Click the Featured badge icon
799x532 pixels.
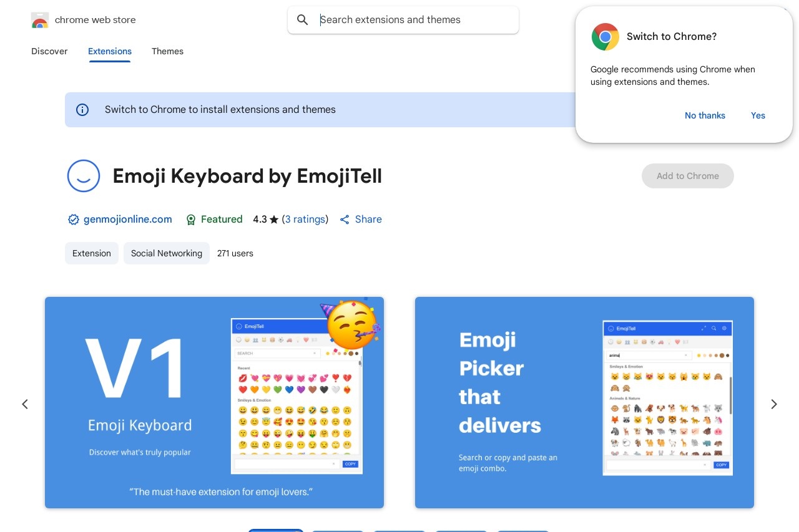tap(191, 220)
